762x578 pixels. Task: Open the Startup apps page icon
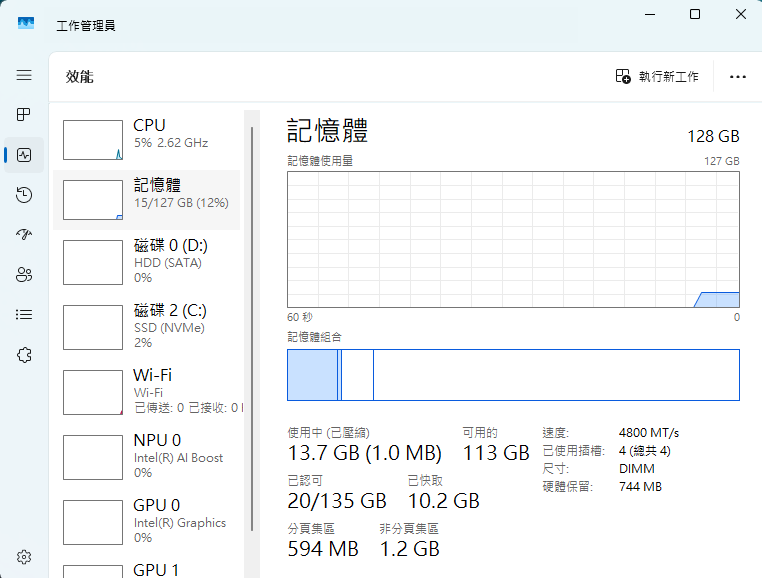(x=24, y=235)
